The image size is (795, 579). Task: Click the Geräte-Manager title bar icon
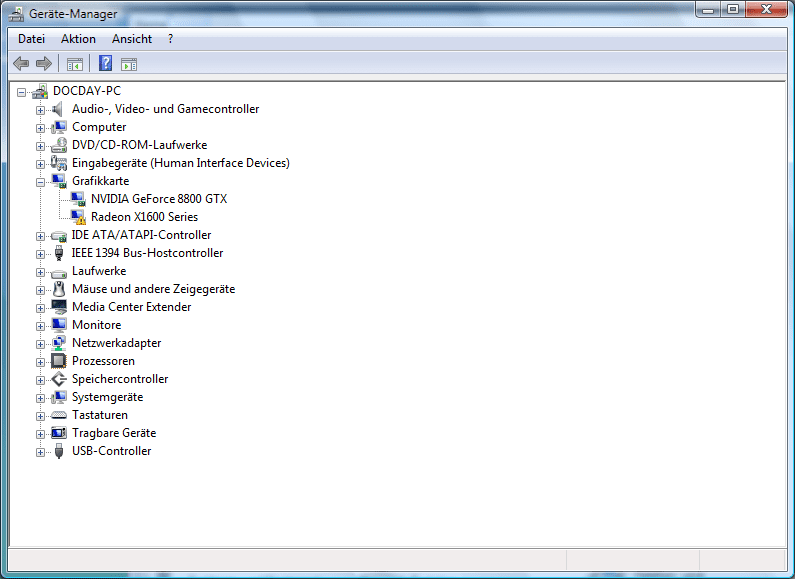[16, 14]
